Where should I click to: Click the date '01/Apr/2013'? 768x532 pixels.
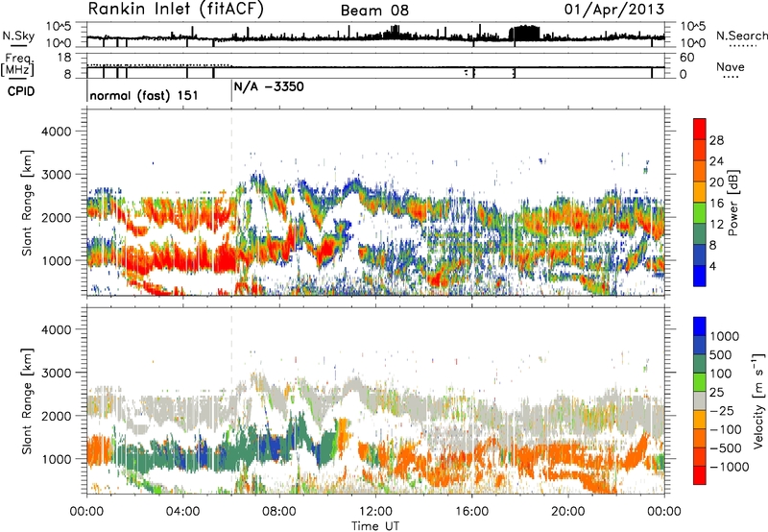tap(614, 10)
